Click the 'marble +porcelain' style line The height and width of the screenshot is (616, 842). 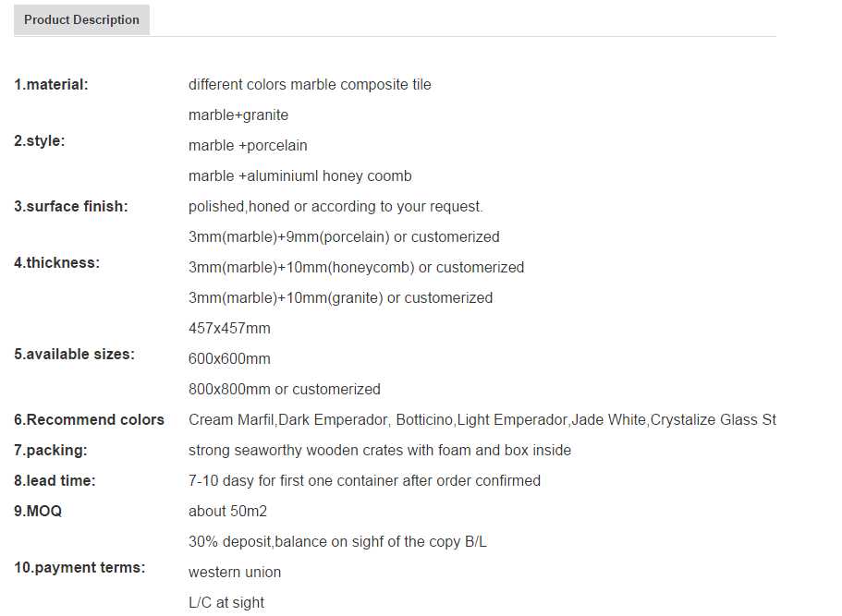pos(248,145)
